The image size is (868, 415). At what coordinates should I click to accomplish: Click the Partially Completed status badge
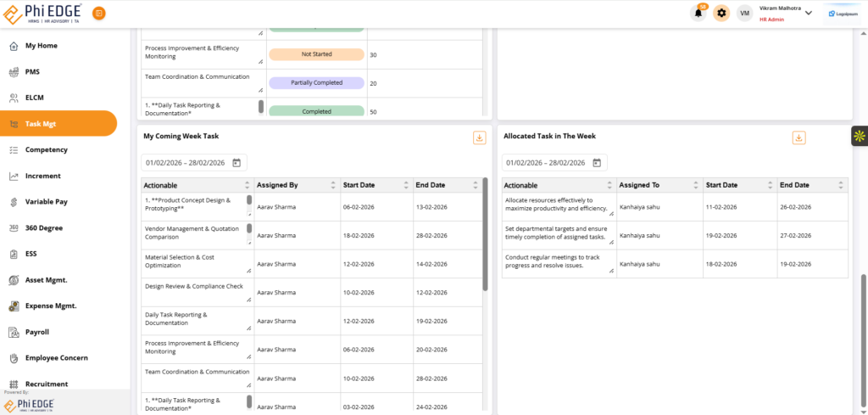tap(316, 83)
